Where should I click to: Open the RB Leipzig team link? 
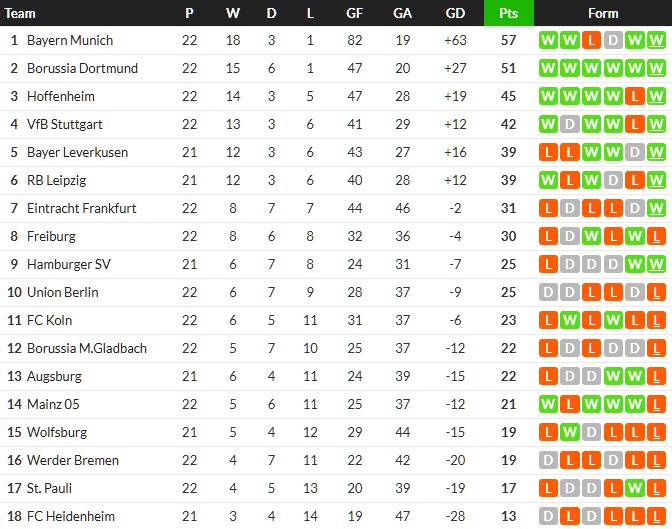[x=56, y=181]
